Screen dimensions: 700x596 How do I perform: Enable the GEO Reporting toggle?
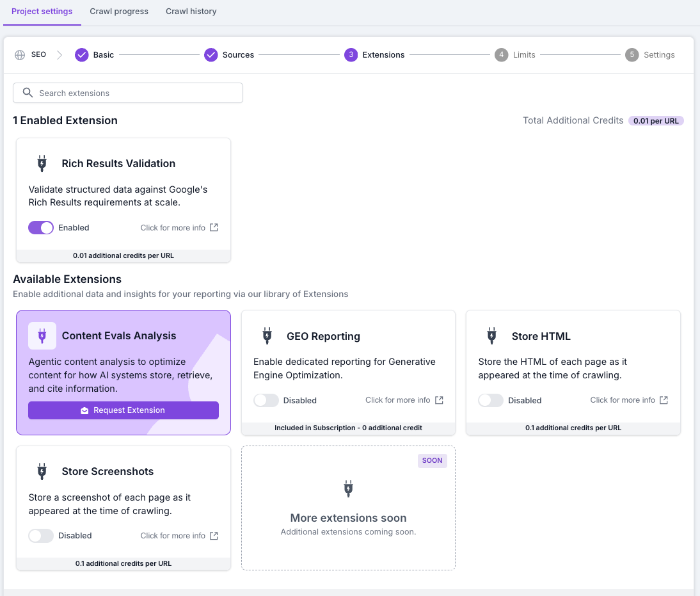pyautogui.click(x=266, y=400)
